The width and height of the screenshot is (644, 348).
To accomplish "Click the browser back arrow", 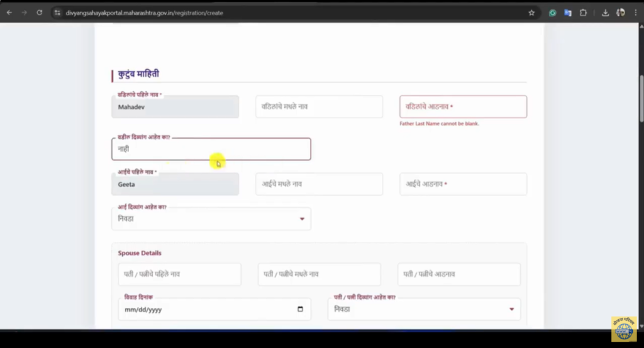I will [9, 13].
